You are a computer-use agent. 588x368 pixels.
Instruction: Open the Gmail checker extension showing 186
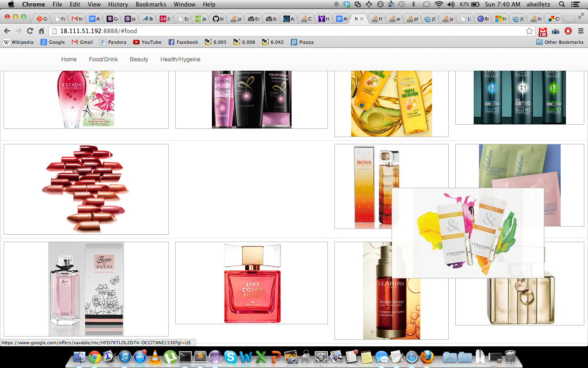543,31
